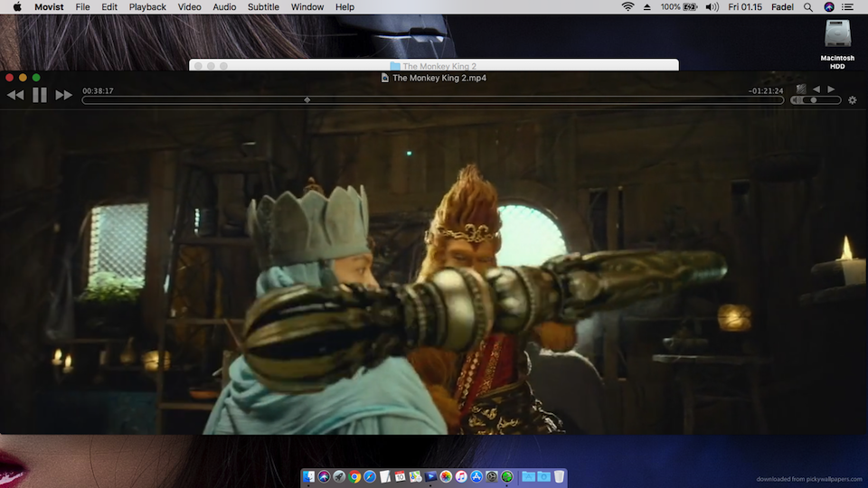This screenshot has width=868, height=488.
Task: Open iTunes from the Dock
Action: click(x=461, y=476)
